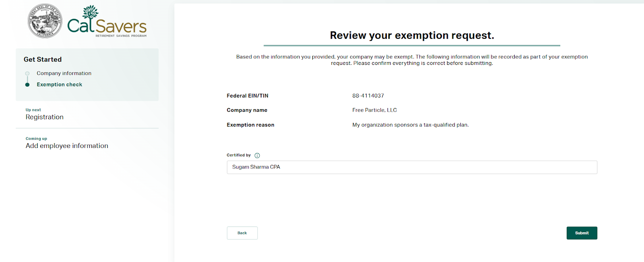
Task: Click the company name Free Particle, LLC
Action: (x=374, y=110)
